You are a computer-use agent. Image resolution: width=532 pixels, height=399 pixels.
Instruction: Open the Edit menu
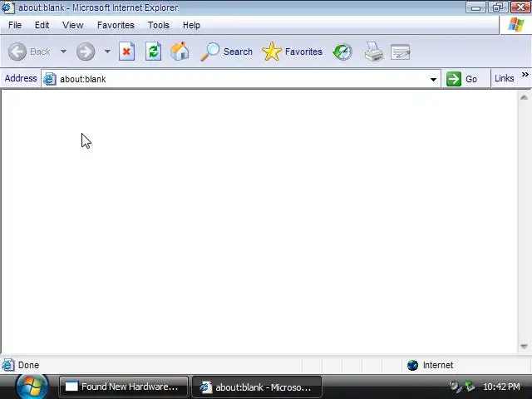[42, 25]
